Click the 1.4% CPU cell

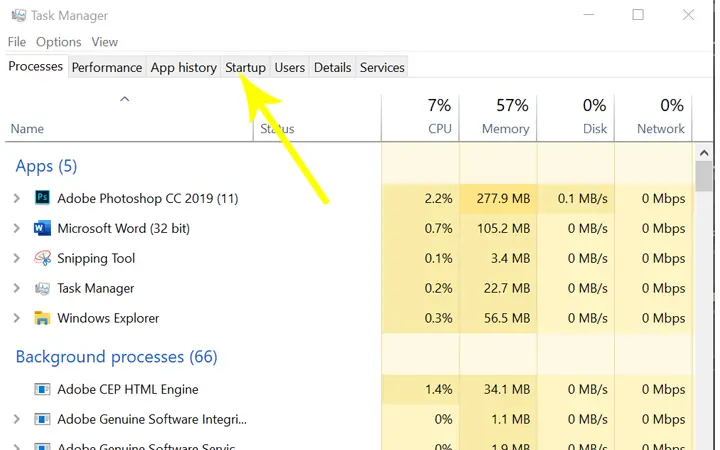[x=420, y=389]
